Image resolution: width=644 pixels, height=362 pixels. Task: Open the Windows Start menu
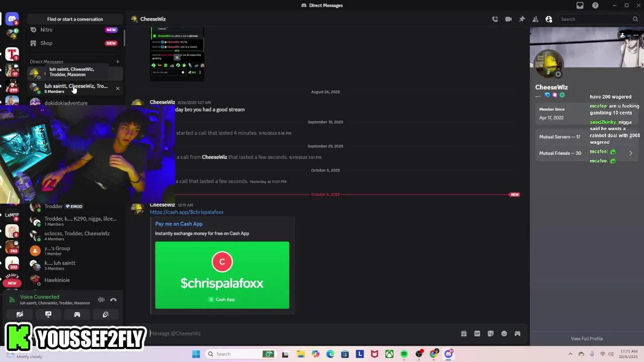tap(196, 354)
